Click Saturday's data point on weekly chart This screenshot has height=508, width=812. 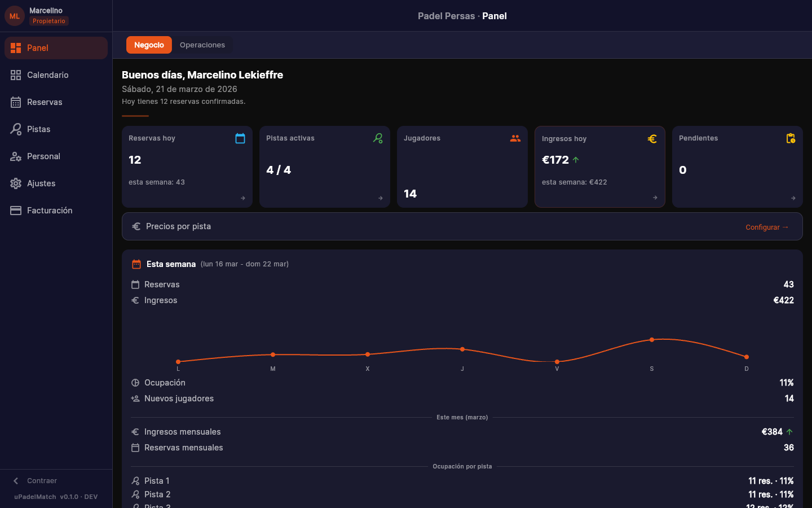point(652,340)
